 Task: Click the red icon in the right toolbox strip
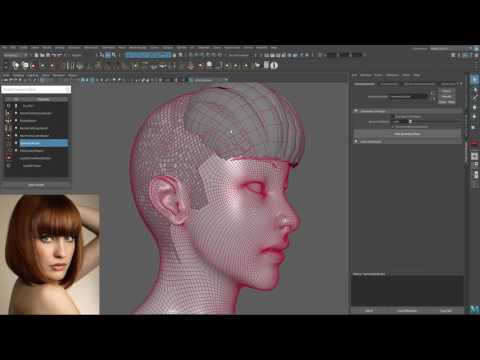[474, 144]
